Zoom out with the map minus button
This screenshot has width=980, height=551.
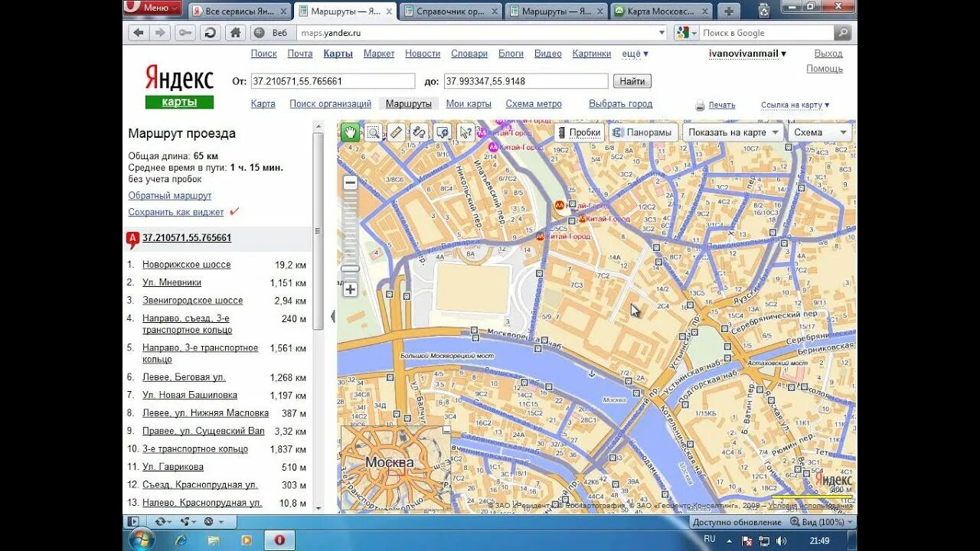pyautogui.click(x=351, y=183)
